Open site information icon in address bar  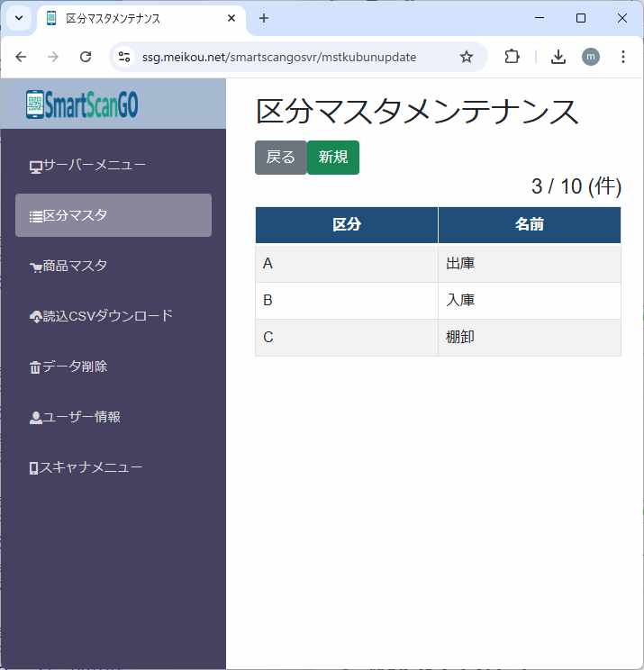(x=124, y=57)
